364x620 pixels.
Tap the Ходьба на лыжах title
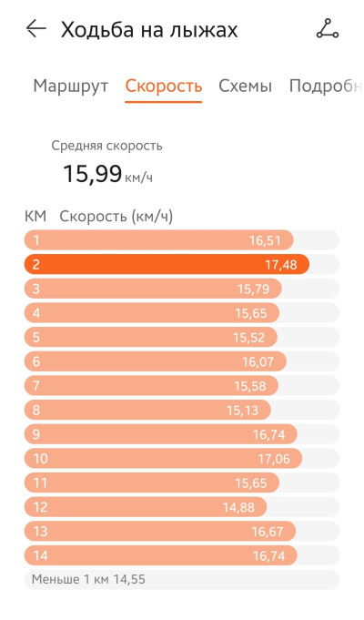149,30
